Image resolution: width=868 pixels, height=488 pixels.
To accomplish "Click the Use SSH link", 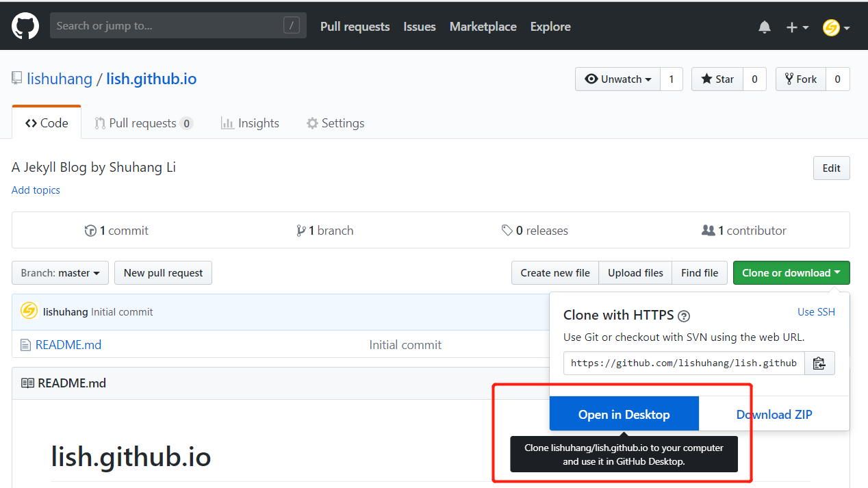I will [816, 312].
